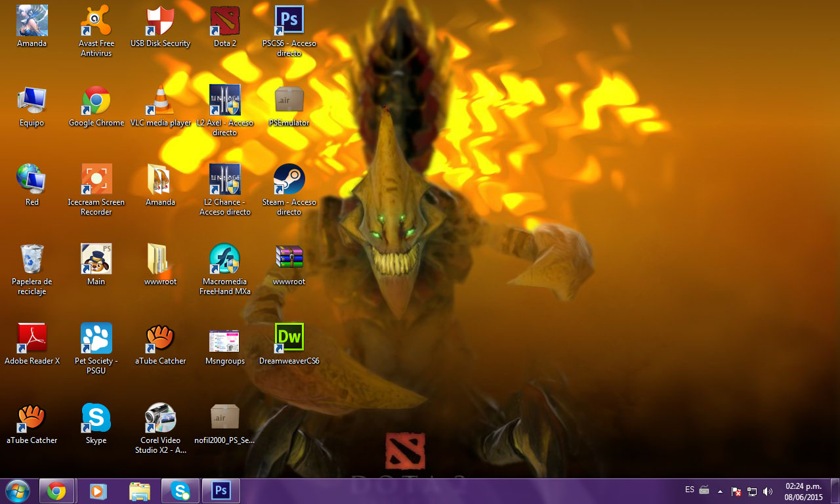Select the Steam shortcut on desktop
Viewport: 840px width, 504px height.
pos(289,180)
